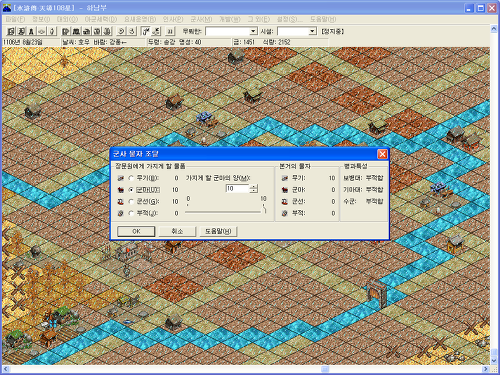Click the talisman icon beside the 부적(J) radio

[x=121, y=213]
